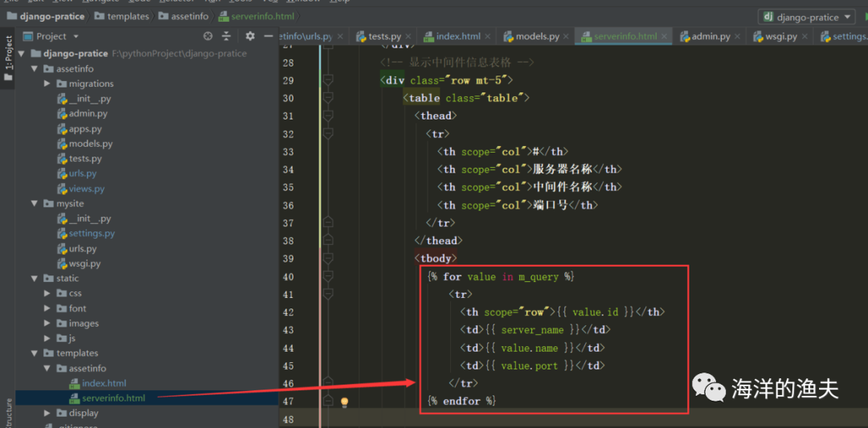Close the serverinfo.html tab
Image resolution: width=868 pixels, height=428 pixels.
click(665, 36)
